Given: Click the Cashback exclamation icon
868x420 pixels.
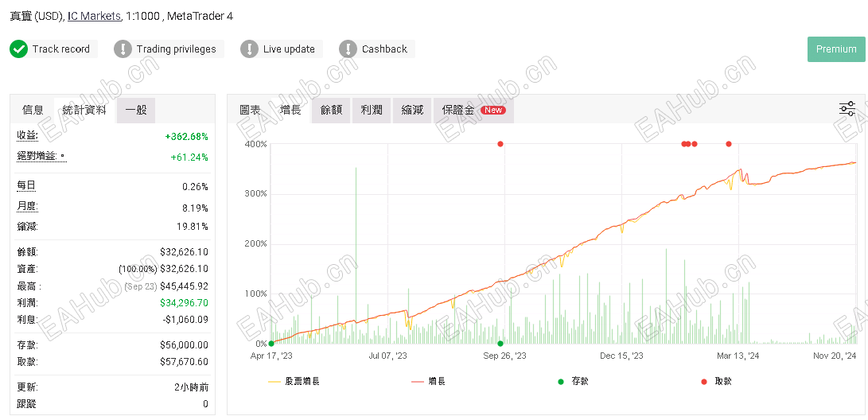Looking at the screenshot, I should pos(348,49).
